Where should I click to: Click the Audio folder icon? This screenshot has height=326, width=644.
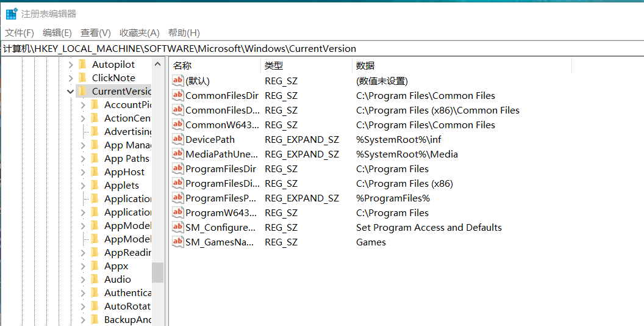95,279
